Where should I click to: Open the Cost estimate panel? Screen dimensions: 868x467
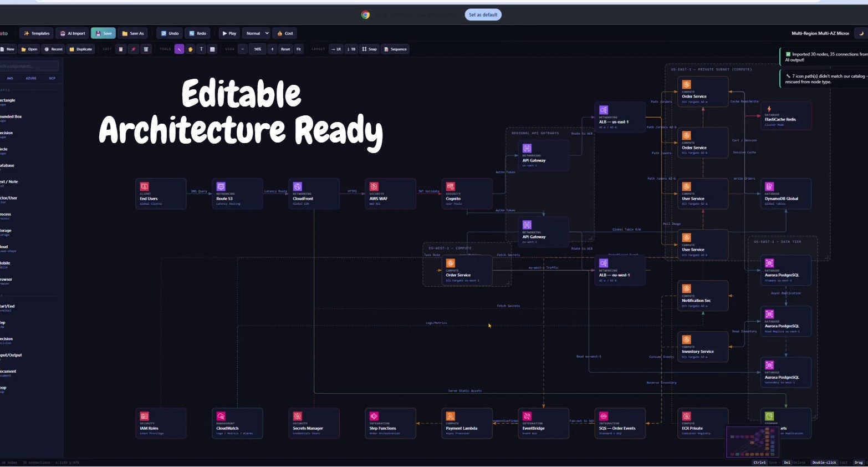pyautogui.click(x=285, y=33)
